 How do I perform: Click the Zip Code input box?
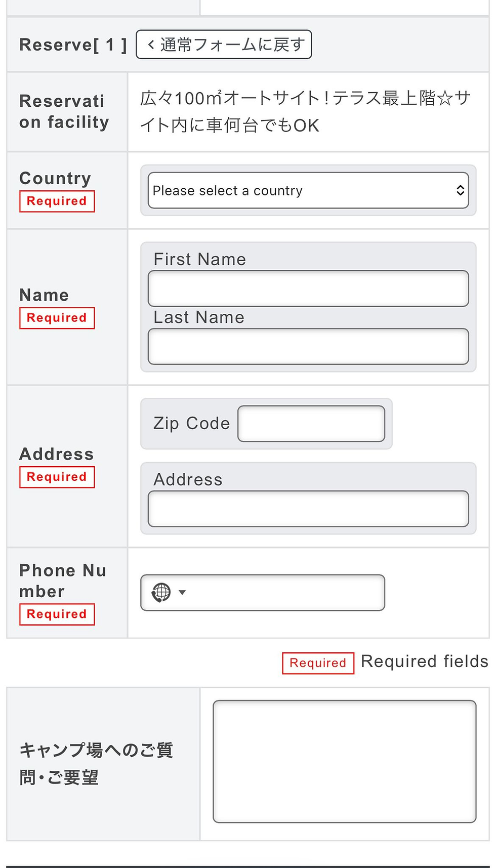pyautogui.click(x=311, y=424)
